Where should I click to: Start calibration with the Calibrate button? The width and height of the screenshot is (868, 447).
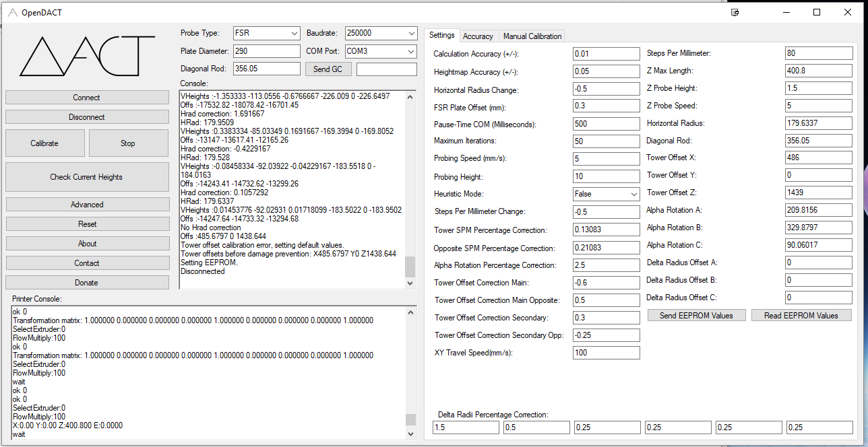[44, 143]
